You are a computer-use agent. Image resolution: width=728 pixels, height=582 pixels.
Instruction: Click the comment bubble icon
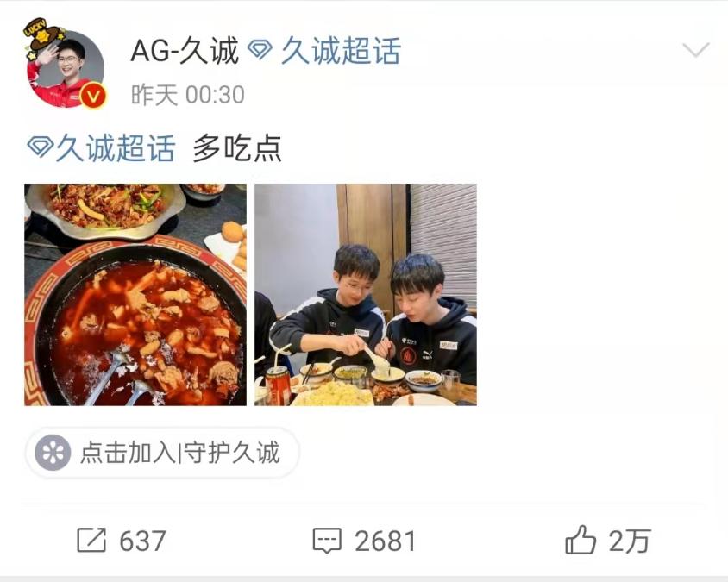coord(327,541)
